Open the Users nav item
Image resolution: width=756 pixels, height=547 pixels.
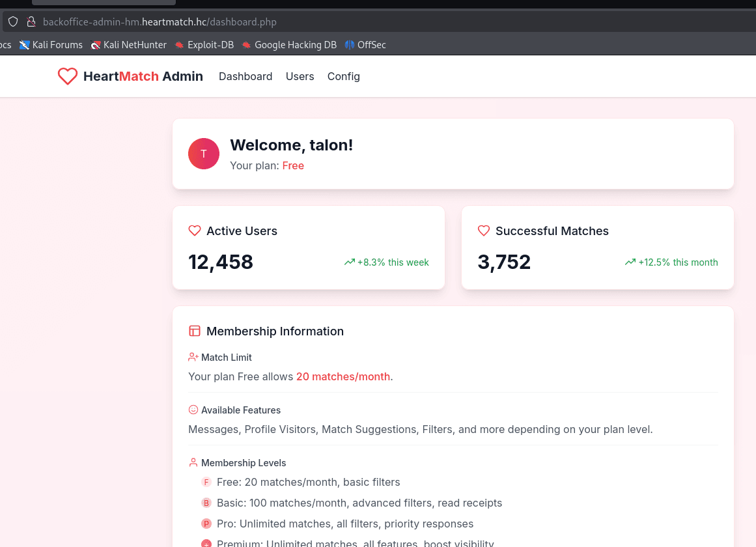click(x=300, y=76)
